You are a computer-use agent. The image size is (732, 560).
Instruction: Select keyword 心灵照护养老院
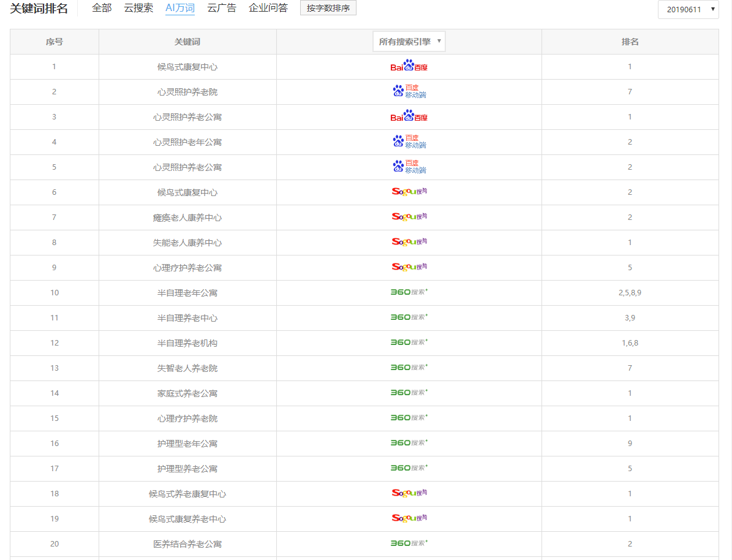187,92
